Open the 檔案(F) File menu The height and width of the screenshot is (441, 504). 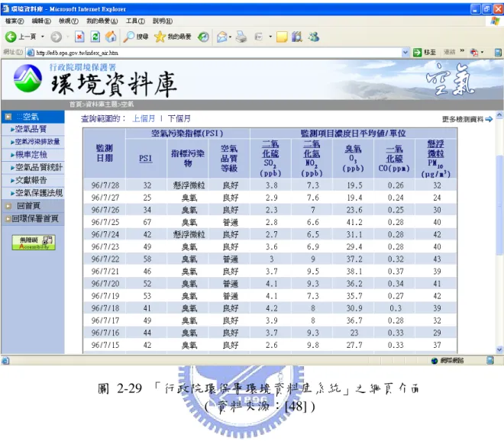click(15, 21)
